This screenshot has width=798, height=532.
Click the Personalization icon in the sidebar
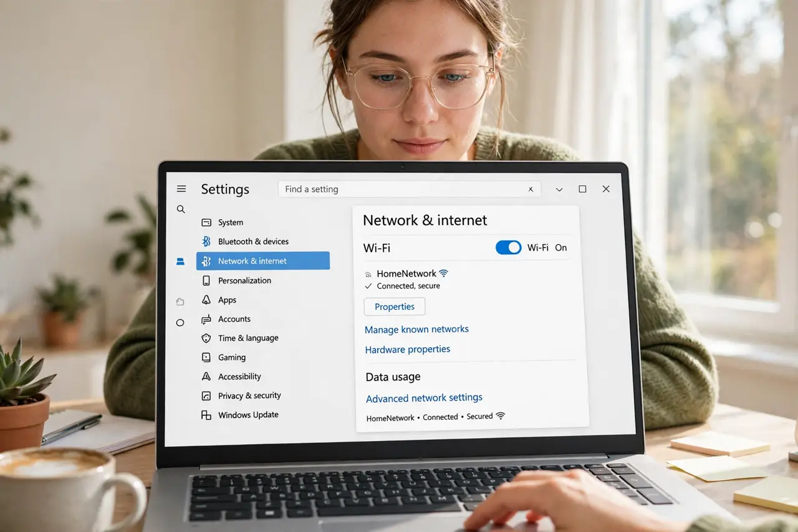[206, 280]
